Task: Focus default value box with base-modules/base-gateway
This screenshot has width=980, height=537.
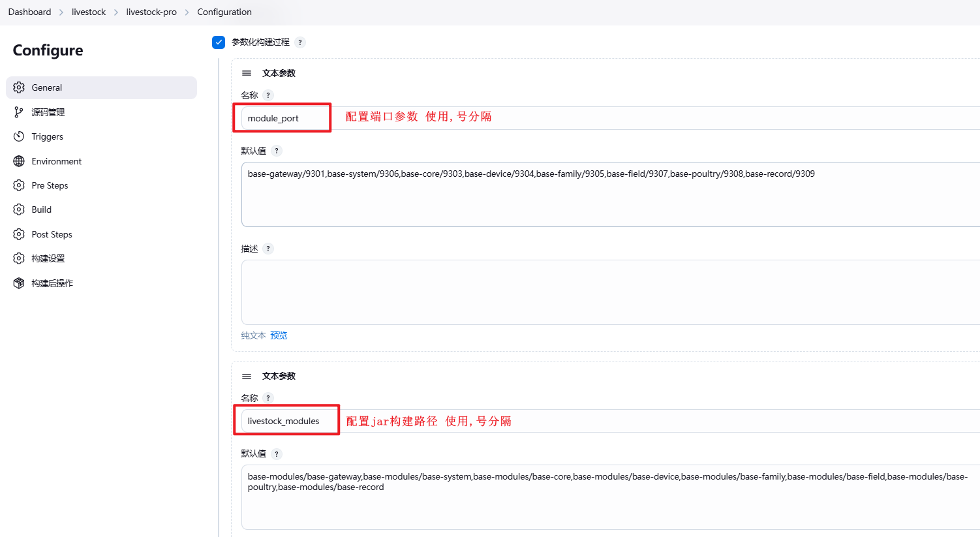Action: click(611, 497)
